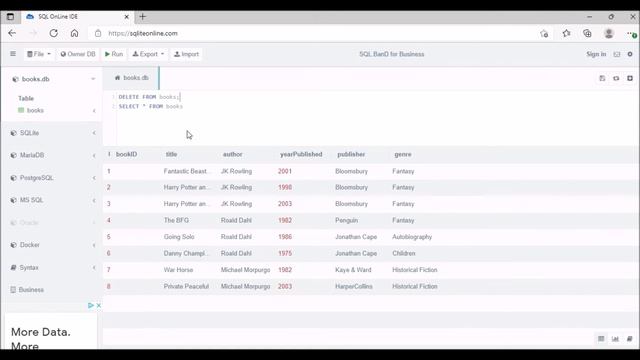Sort by the genre column header
The image size is (640, 360).
(403, 154)
